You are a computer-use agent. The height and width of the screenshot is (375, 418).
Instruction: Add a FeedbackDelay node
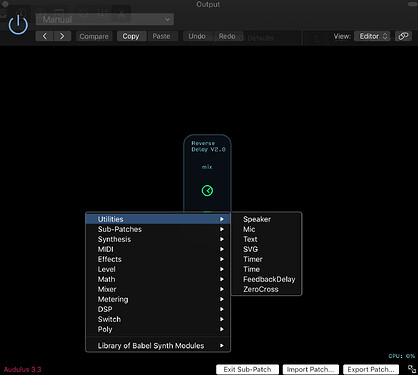click(x=266, y=279)
